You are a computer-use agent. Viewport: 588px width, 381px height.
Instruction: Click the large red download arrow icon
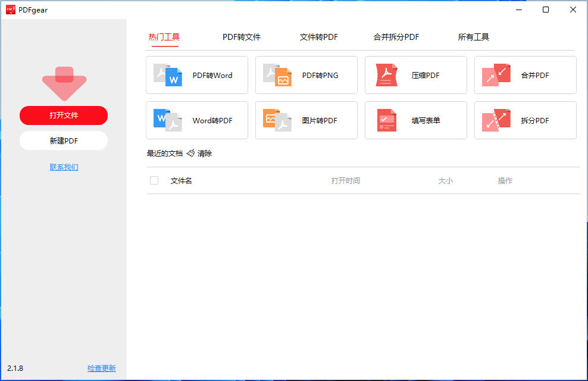[64, 83]
